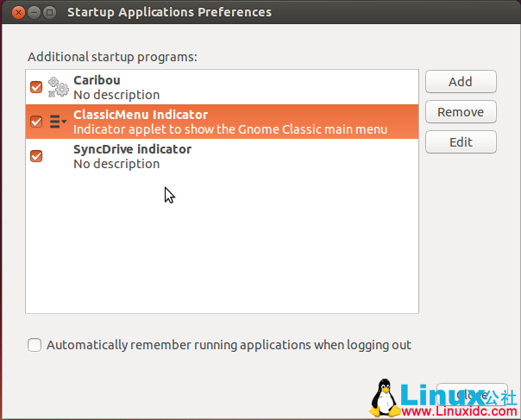Viewport: 521px width, 420px height.
Task: Uncheck the Caribou startup checkbox
Action: [36, 87]
